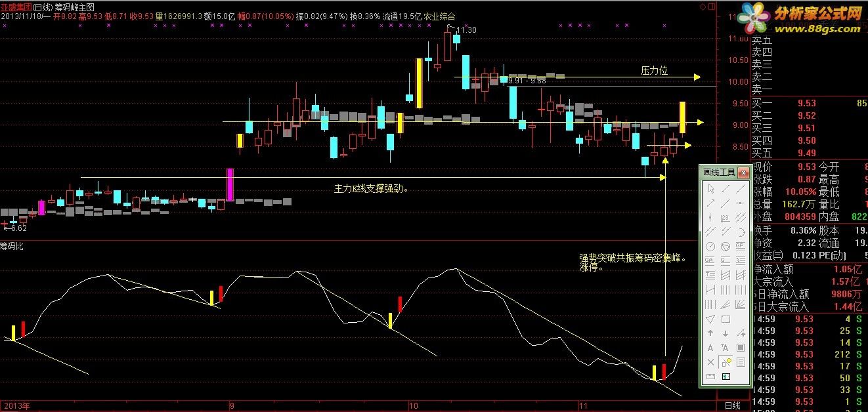Select the line segment drawing tool
This screenshot has width=868, height=412.
point(726,189)
